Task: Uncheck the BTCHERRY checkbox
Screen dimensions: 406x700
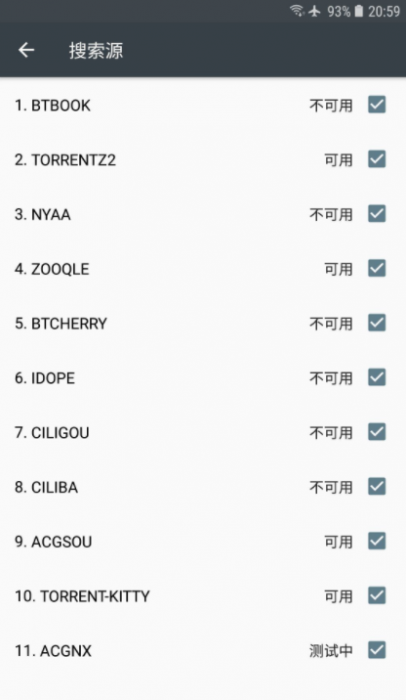Action: [x=377, y=323]
